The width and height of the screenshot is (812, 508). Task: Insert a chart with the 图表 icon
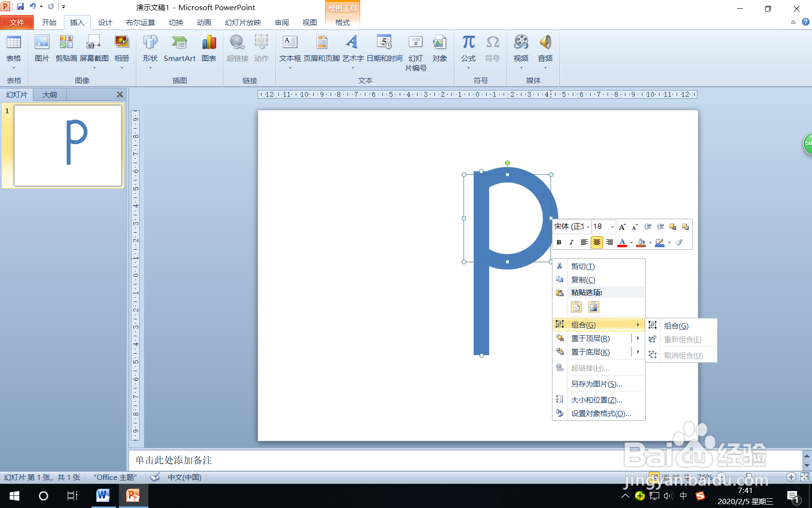(209, 48)
